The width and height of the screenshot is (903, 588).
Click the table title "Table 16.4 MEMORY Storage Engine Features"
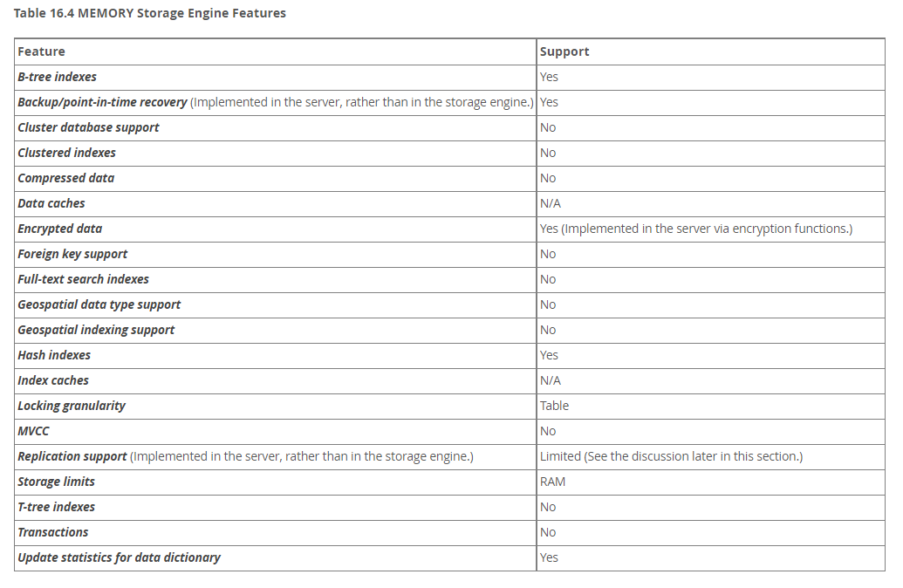click(150, 13)
